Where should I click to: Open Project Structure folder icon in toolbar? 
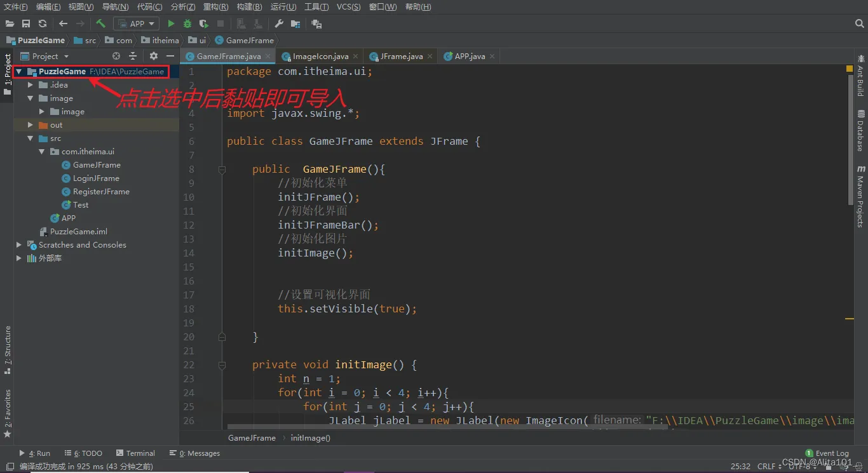[x=295, y=23]
